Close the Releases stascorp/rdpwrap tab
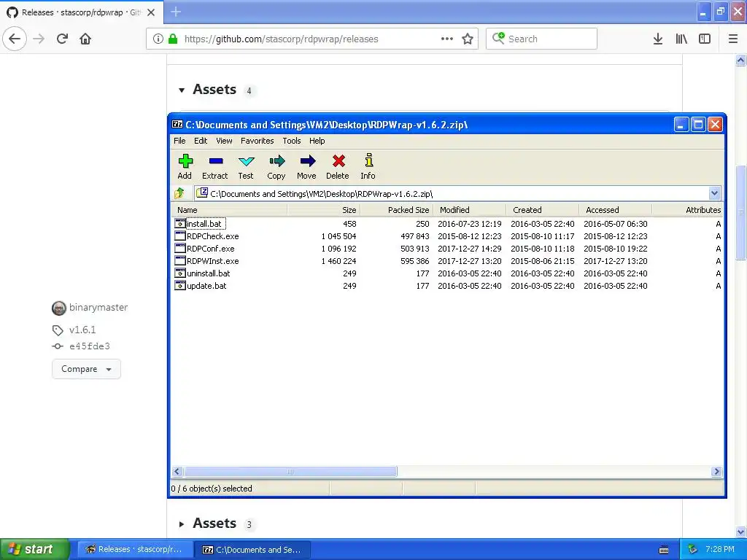747x560 pixels. (151, 12)
